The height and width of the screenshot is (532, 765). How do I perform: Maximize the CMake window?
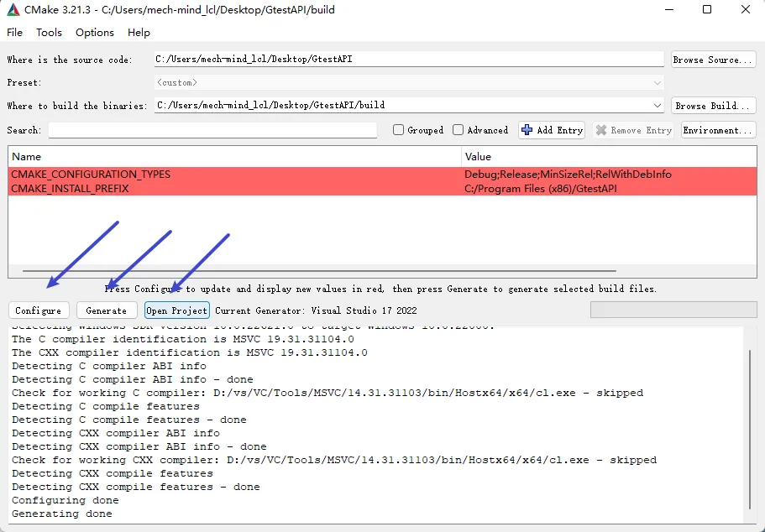(707, 10)
